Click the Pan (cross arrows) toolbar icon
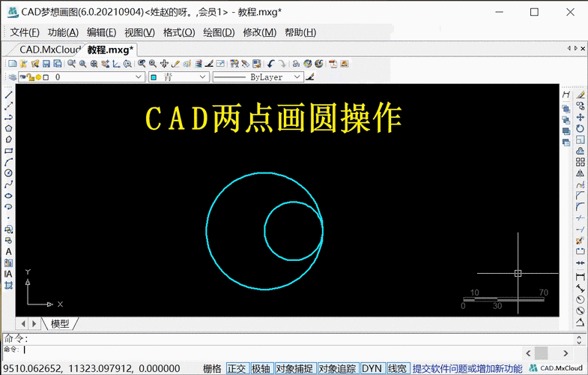 click(164, 64)
